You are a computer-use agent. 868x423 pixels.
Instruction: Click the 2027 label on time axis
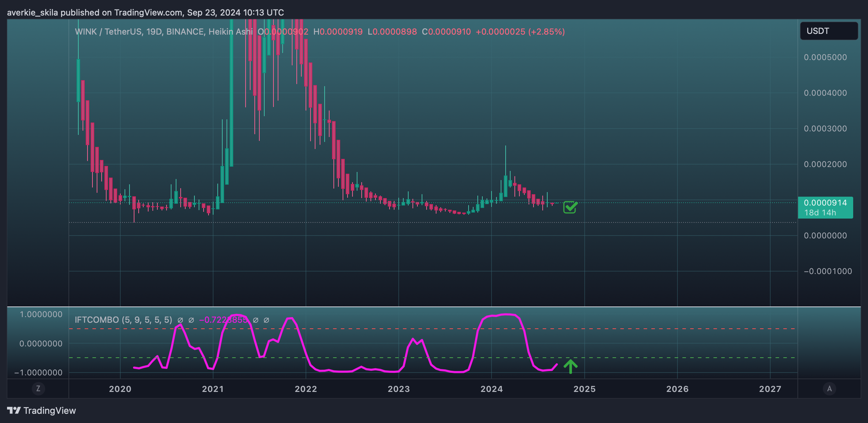pos(770,389)
